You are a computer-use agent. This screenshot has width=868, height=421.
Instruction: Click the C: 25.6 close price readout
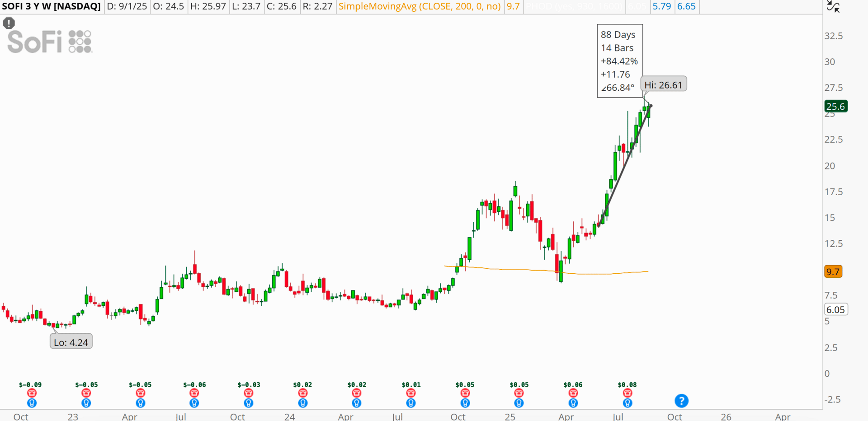click(281, 6)
